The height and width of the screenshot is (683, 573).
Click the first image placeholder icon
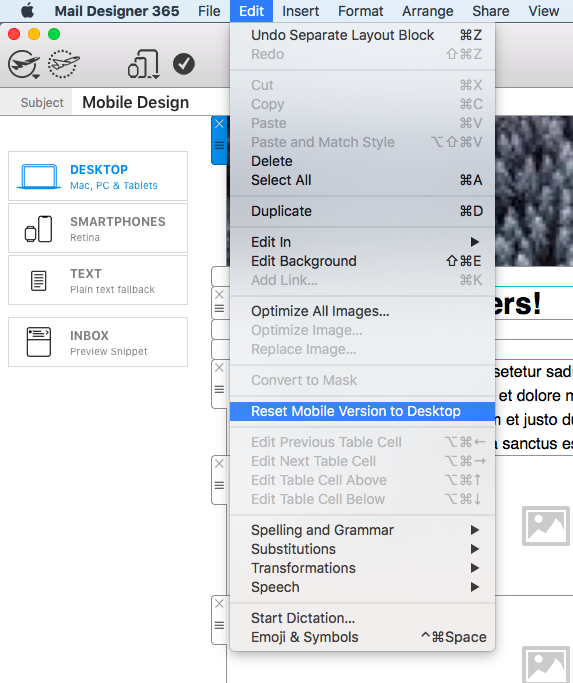click(x=546, y=526)
